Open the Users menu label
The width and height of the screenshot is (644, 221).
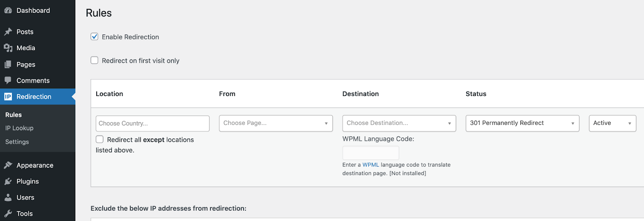[x=25, y=197]
